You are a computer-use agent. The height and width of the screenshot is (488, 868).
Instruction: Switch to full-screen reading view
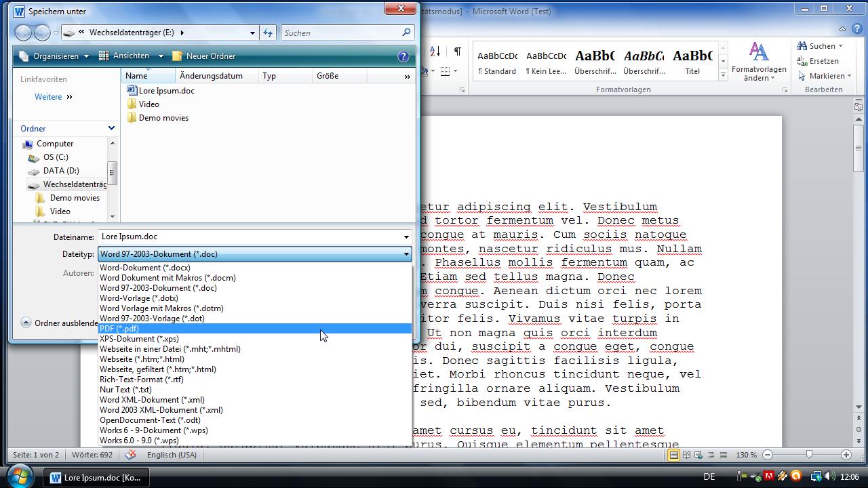tap(686, 455)
